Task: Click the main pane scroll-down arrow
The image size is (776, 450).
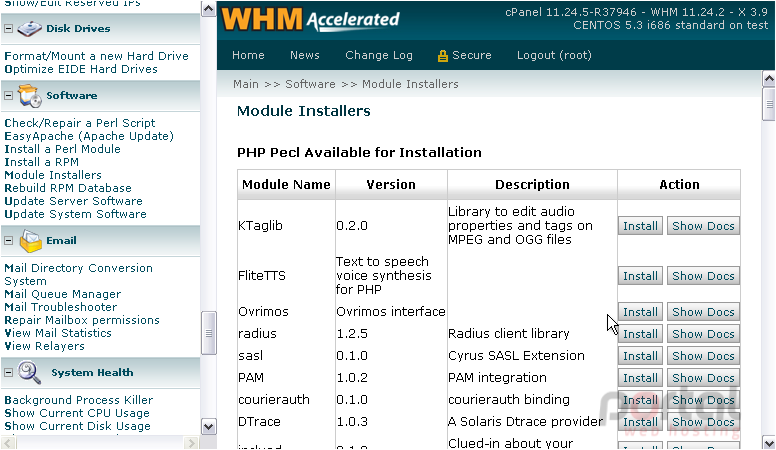Action: click(x=769, y=442)
